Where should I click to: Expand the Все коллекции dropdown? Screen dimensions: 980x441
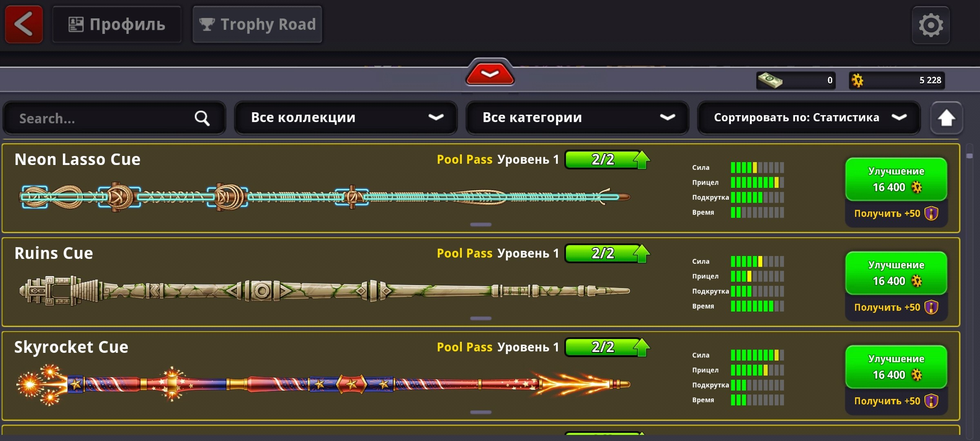(x=345, y=118)
